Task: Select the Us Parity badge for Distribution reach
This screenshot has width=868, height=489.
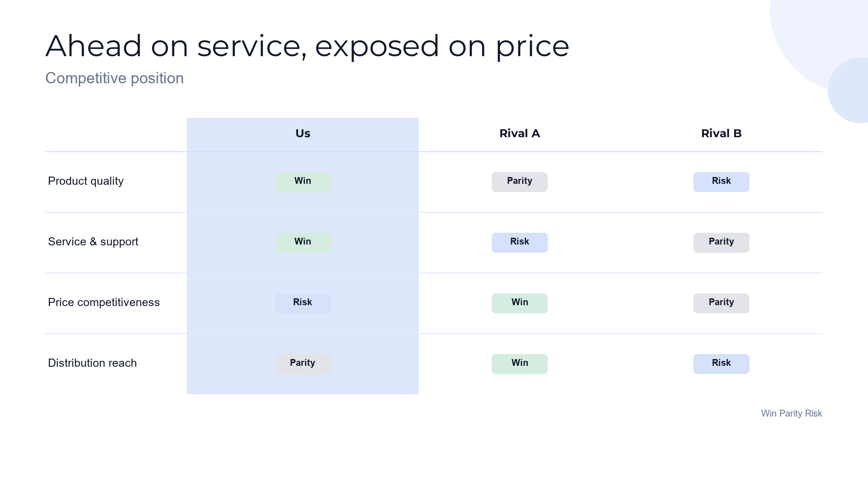Action: tap(303, 364)
